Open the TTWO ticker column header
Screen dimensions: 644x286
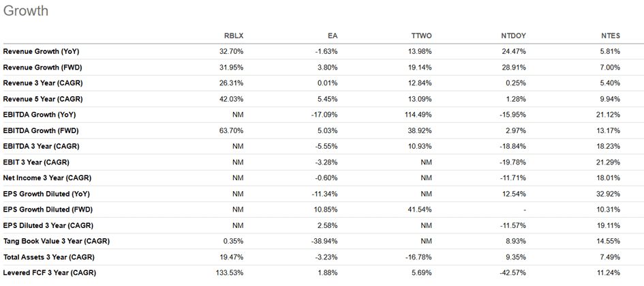(x=423, y=36)
